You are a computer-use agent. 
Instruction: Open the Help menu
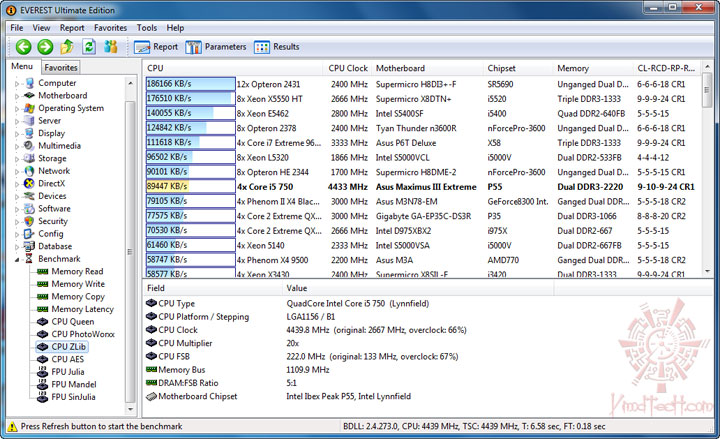click(175, 28)
